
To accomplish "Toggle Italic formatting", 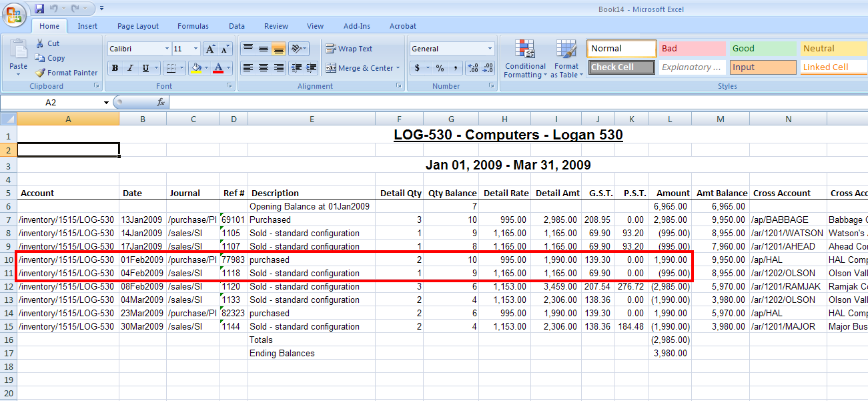I will (130, 68).
